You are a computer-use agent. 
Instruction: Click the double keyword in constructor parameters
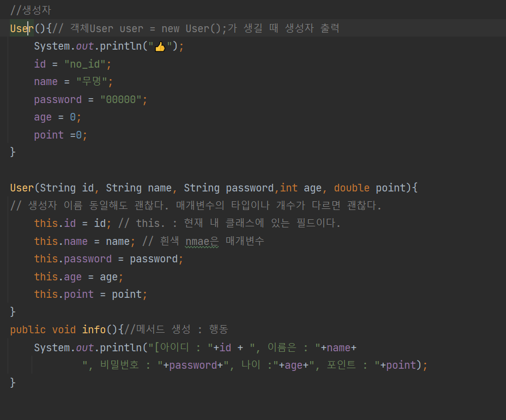[x=352, y=188]
